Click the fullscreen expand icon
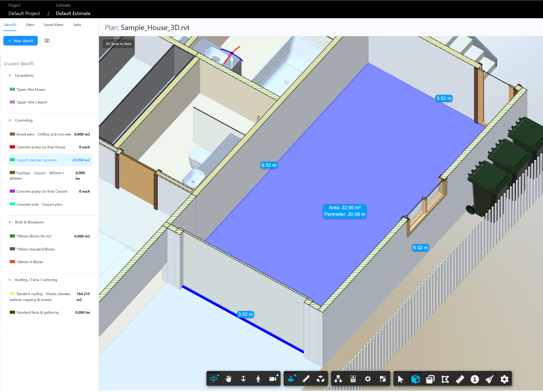 [x=383, y=378]
